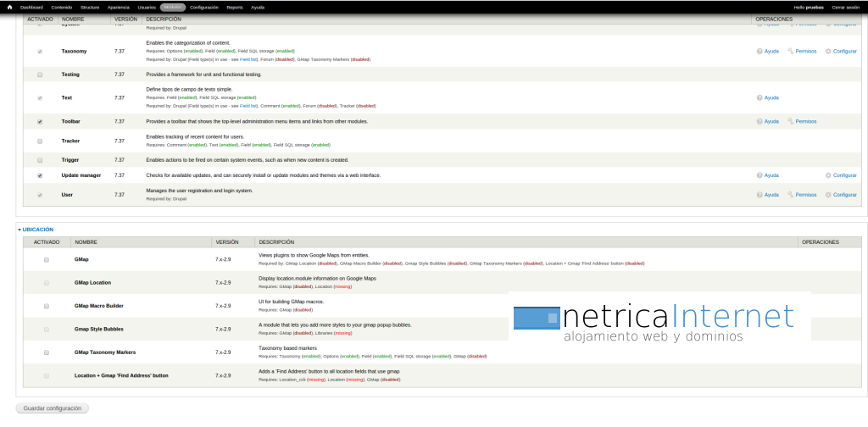Image resolution: width=868 pixels, height=427 pixels.
Task: Tick the GMap module checkbox
Action: click(x=47, y=259)
